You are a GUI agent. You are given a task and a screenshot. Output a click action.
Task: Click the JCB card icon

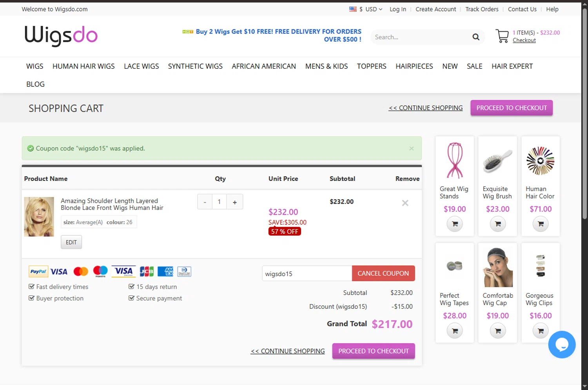pos(147,272)
